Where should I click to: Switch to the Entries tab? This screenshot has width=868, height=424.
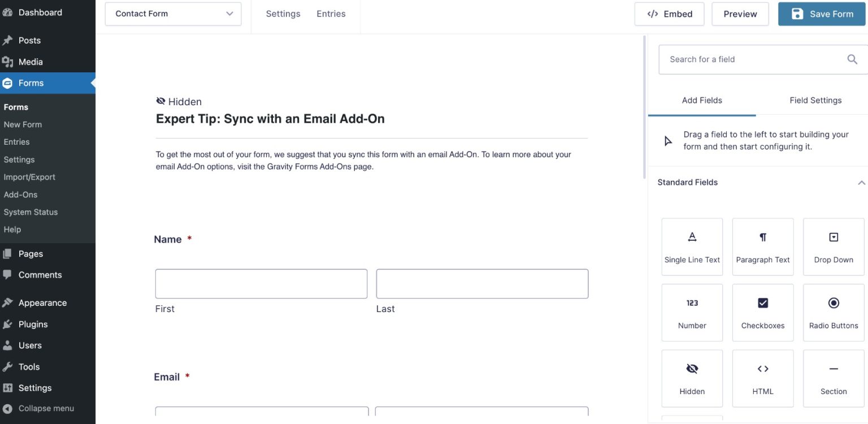[331, 14]
